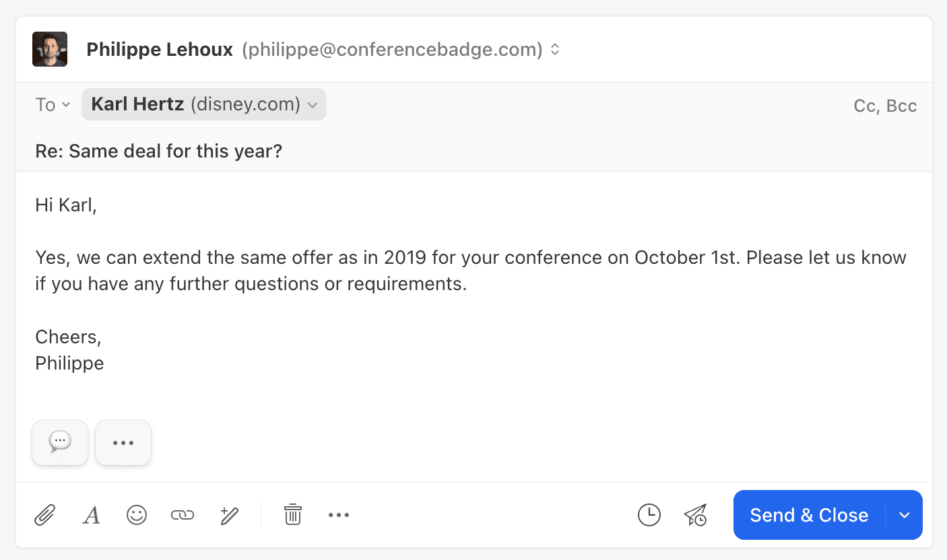The image size is (947, 560).
Task: Open text formatting options icon
Action: [91, 516]
